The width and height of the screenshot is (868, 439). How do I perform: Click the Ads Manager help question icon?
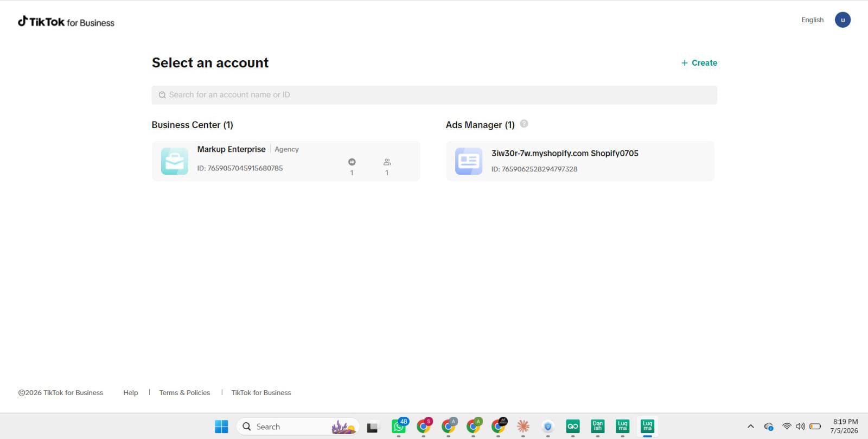coord(524,124)
